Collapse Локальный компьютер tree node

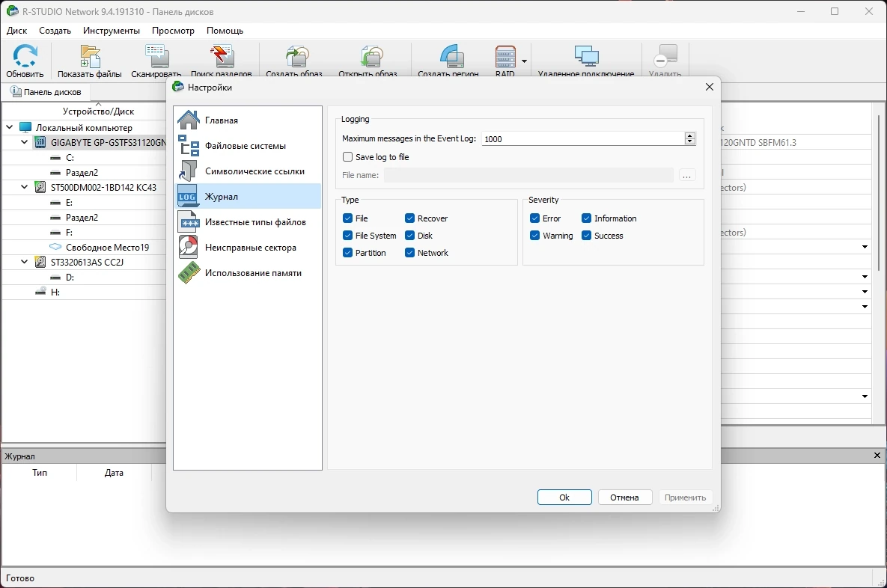pos(10,127)
